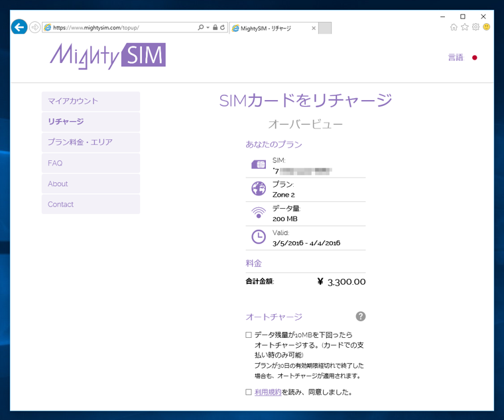Click the 合計金額 label
Viewport: 504px width, 420px height.
(x=260, y=282)
